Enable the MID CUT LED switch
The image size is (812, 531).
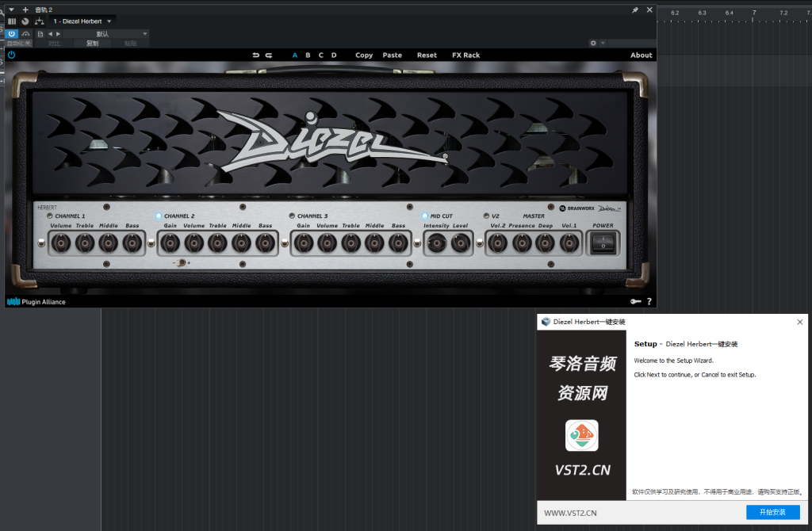click(425, 216)
